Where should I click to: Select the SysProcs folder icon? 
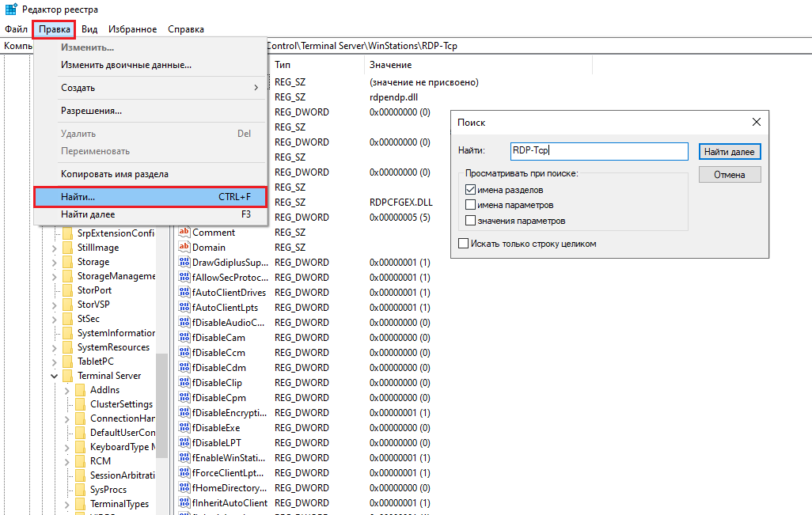(x=80, y=490)
